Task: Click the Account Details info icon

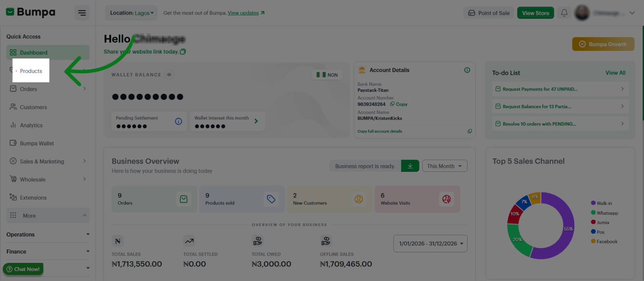Action: pos(467,70)
